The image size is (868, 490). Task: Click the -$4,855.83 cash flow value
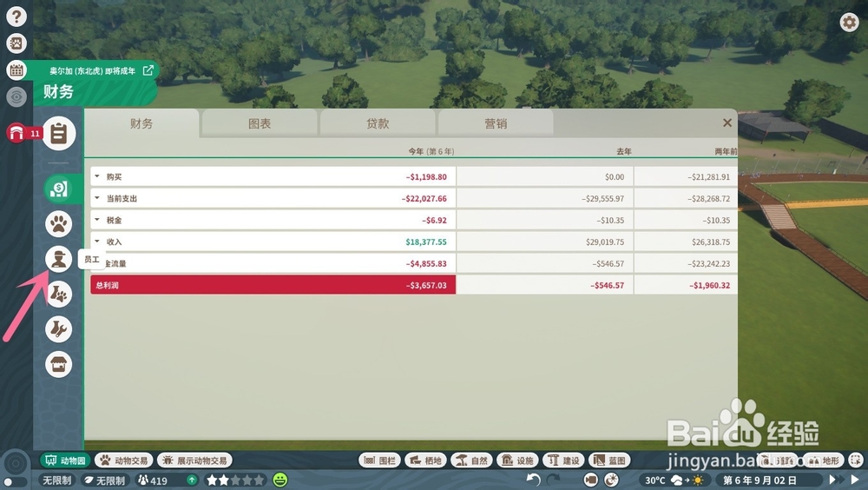click(x=425, y=264)
